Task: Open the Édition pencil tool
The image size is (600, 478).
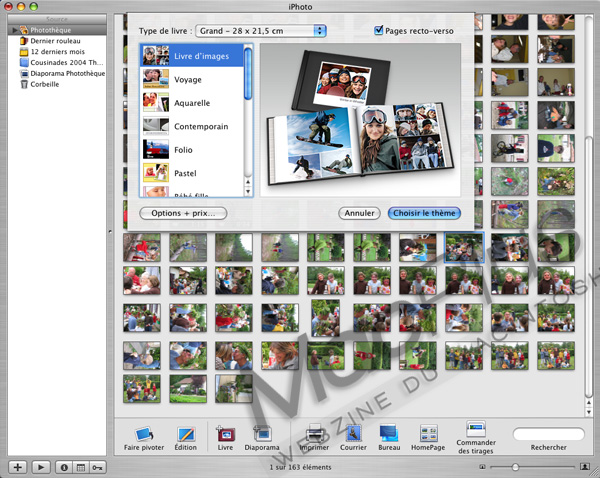Action: point(186,434)
